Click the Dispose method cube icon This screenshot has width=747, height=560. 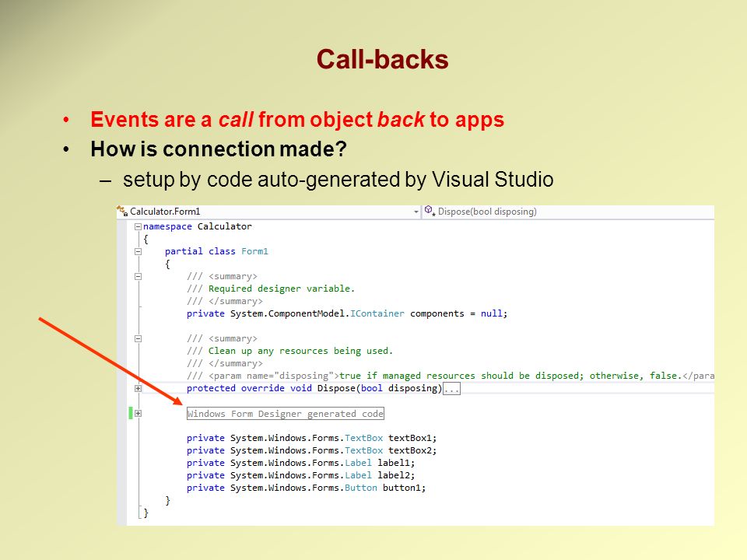(430, 211)
